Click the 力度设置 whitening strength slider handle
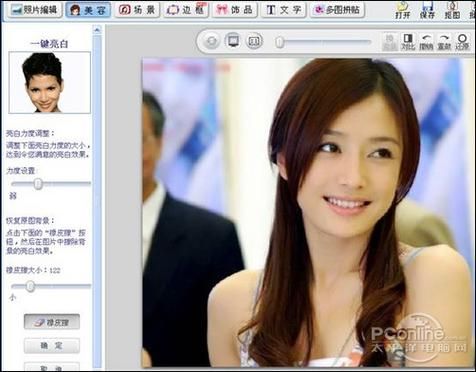This screenshot has height=372, width=476. 38,184
